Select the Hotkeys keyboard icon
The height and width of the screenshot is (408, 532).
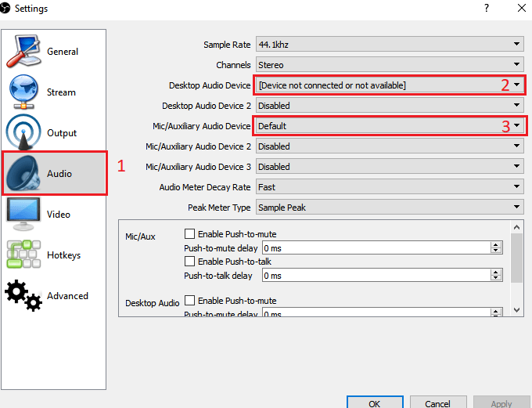tap(23, 255)
